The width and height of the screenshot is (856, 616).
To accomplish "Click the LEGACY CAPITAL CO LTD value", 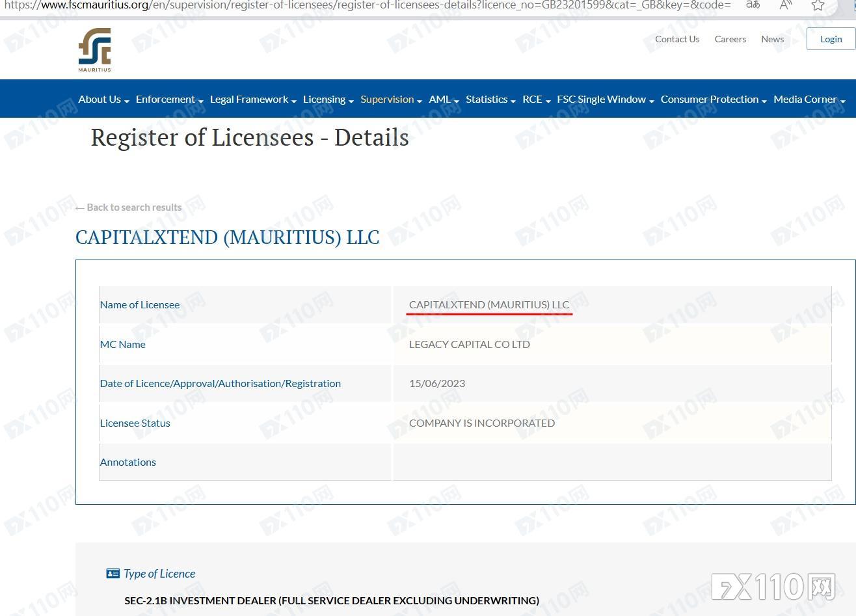I will pyautogui.click(x=470, y=344).
